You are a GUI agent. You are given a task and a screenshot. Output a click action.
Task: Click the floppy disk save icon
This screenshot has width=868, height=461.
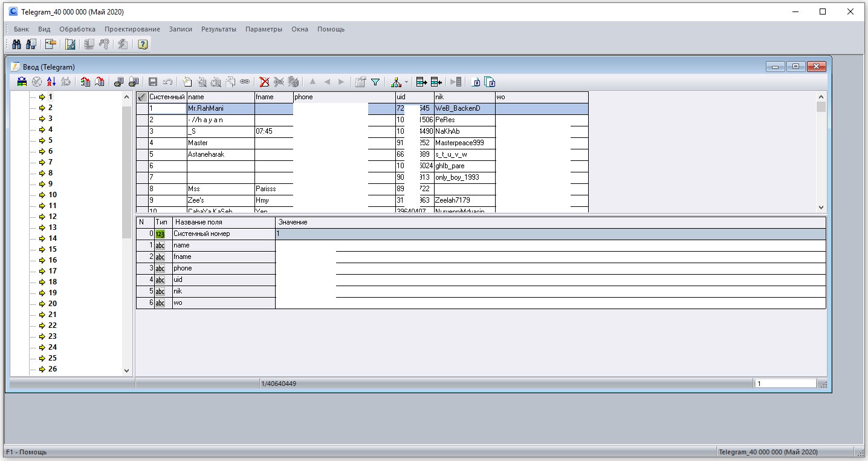coord(153,82)
